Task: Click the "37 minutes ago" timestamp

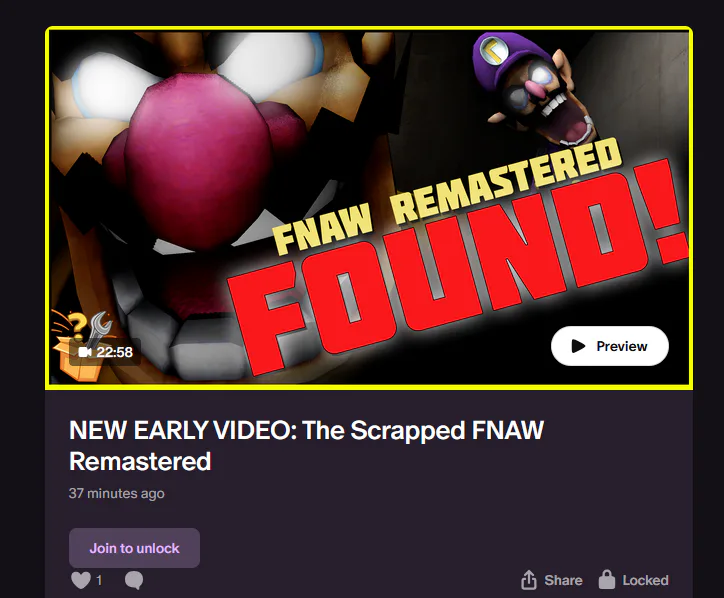Action: 116,493
